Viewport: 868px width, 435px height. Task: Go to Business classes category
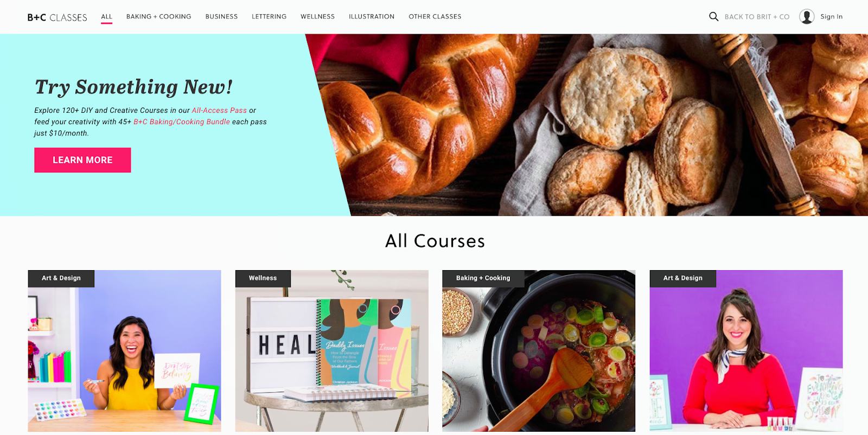[221, 17]
